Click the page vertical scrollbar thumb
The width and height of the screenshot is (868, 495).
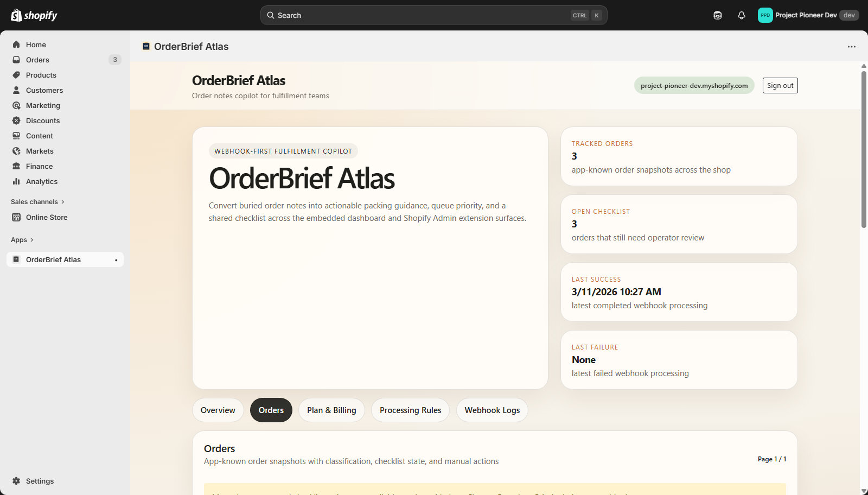tap(864, 149)
